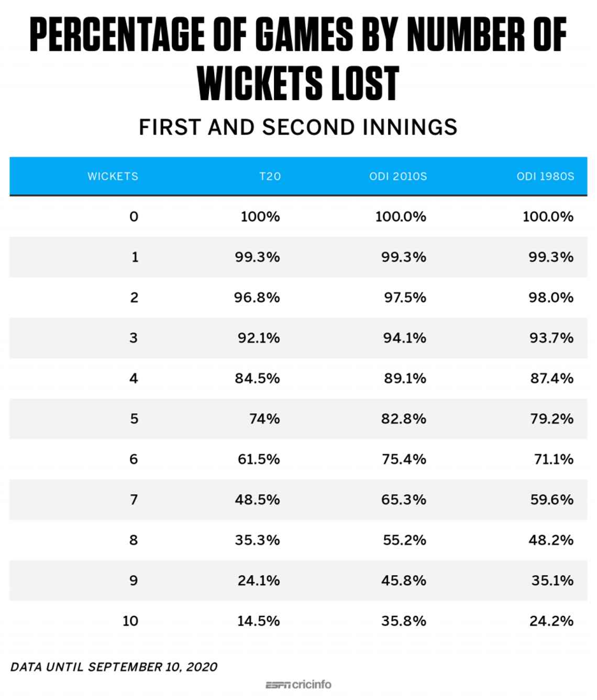The image size is (597, 700).
Task: Select the 71.1% ODI 1980S cell
Action: coord(554,459)
